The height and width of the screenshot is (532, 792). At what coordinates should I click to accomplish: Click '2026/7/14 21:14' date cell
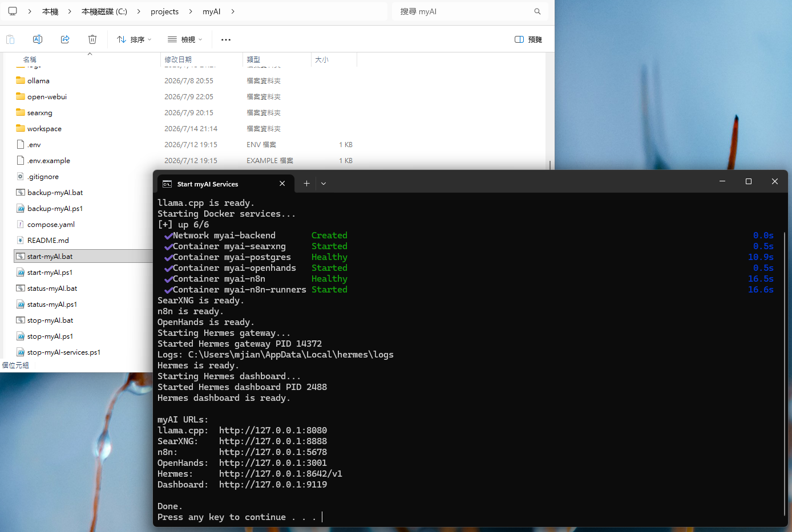click(191, 128)
